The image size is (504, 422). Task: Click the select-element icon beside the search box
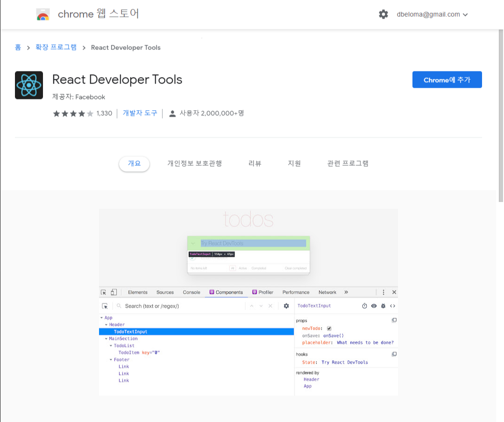(x=105, y=306)
